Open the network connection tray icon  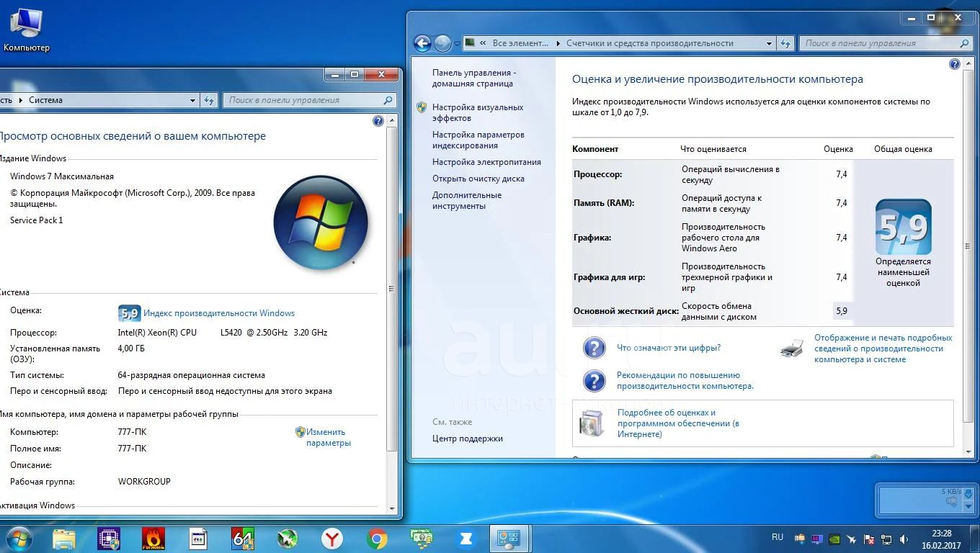pyautogui.click(x=886, y=539)
